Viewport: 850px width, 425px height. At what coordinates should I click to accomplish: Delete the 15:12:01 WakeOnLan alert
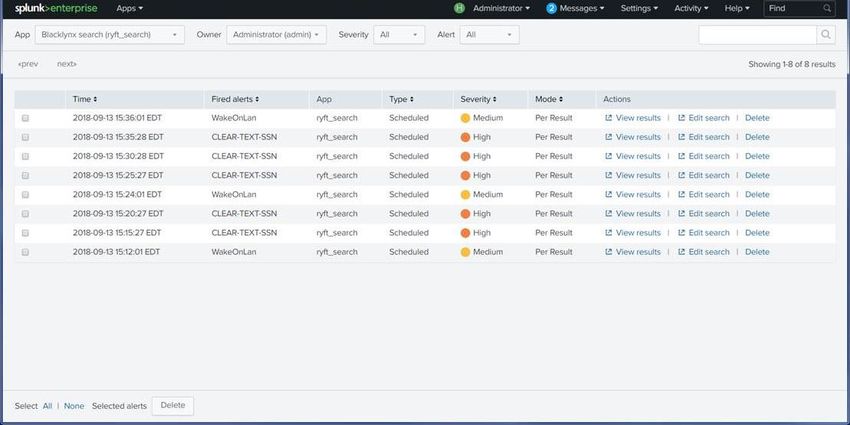tap(757, 252)
